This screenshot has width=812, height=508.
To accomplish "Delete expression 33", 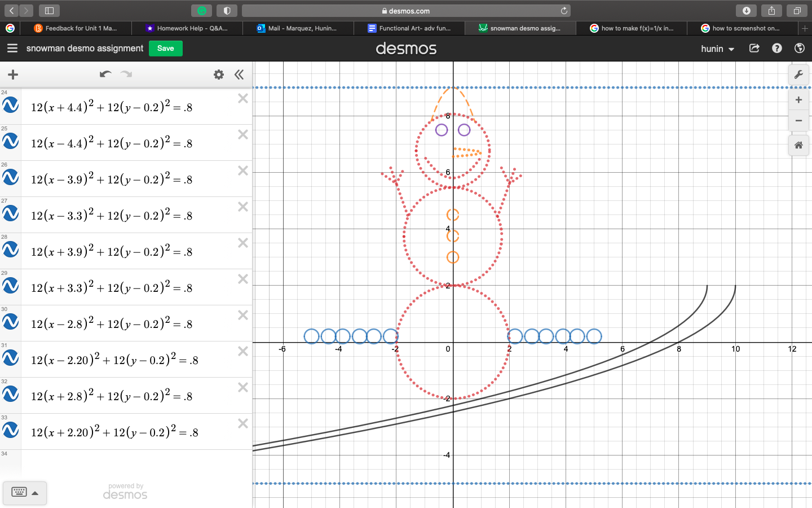I will (243, 423).
